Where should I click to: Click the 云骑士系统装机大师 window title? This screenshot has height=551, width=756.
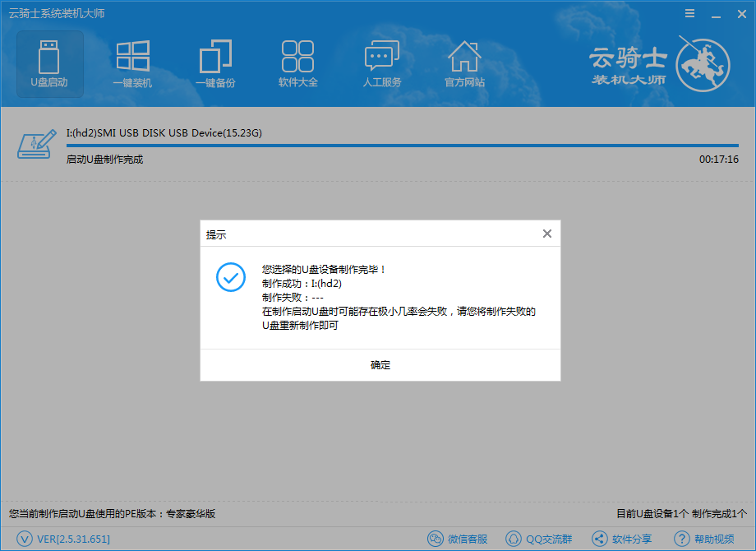point(57,13)
